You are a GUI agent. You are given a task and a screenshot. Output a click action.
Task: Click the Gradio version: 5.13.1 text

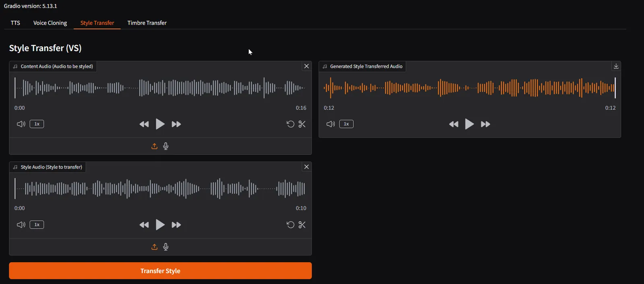coord(30,6)
